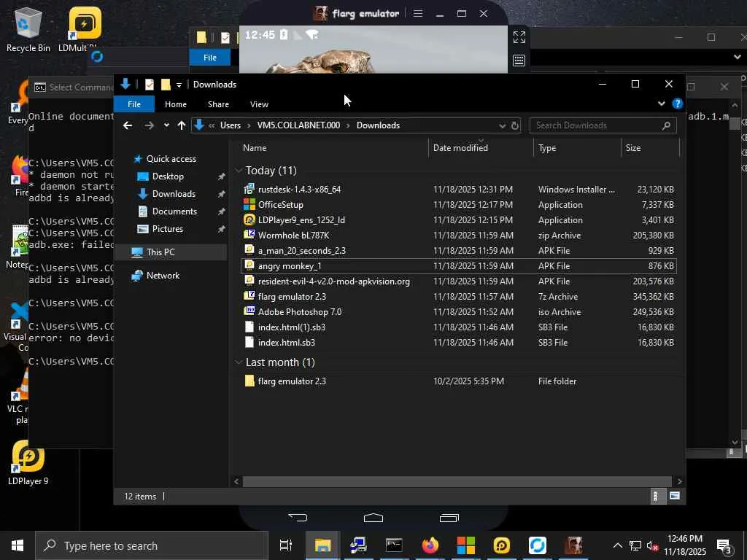
Task: Click the Search Downloads field
Action: coord(603,125)
